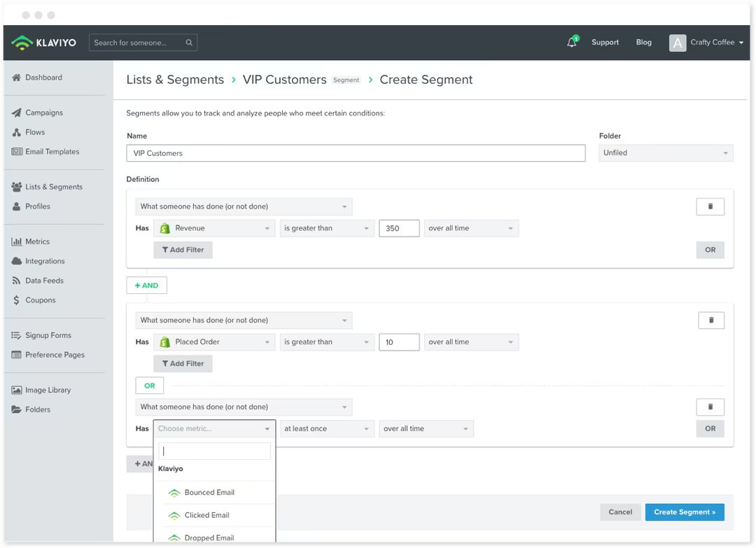Click the green + AND button

coord(146,286)
